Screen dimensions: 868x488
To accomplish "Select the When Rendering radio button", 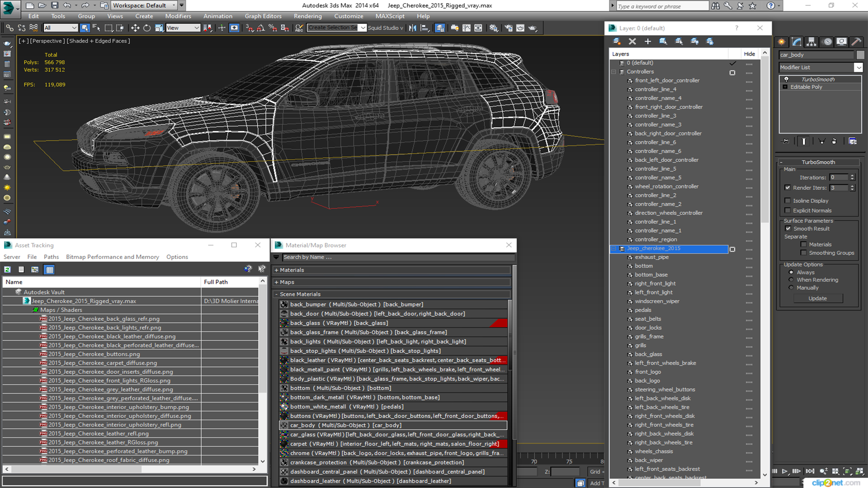I will click(791, 280).
